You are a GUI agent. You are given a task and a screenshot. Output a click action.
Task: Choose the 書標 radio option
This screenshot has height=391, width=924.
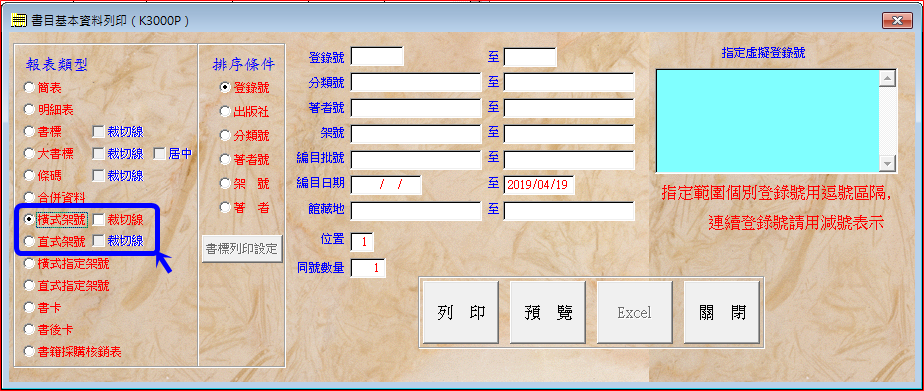tap(29, 131)
